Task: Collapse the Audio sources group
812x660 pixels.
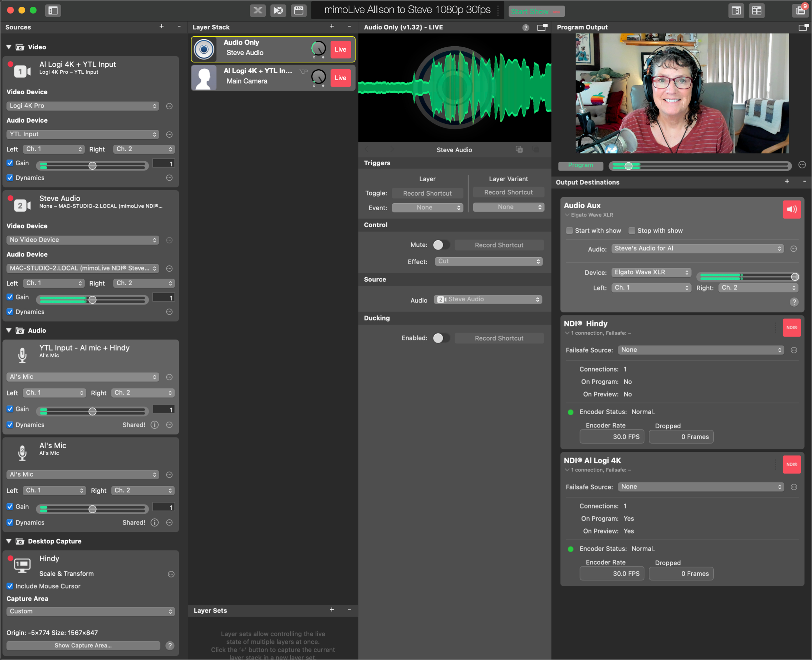Action: click(x=9, y=330)
